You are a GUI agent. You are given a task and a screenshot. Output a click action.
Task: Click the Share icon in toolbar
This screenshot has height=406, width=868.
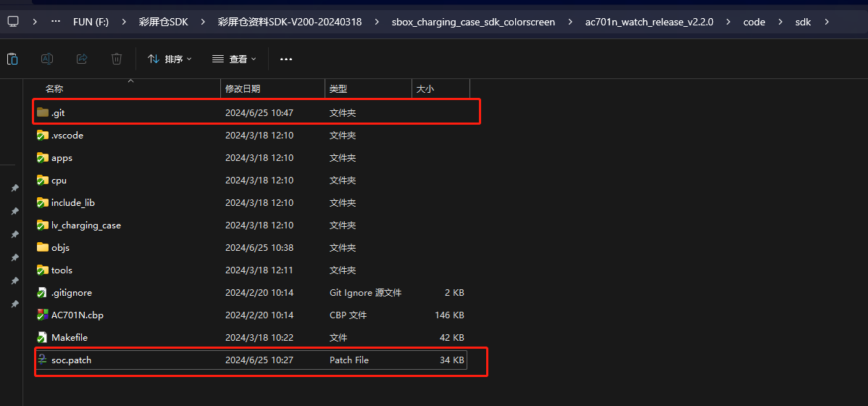[82, 59]
